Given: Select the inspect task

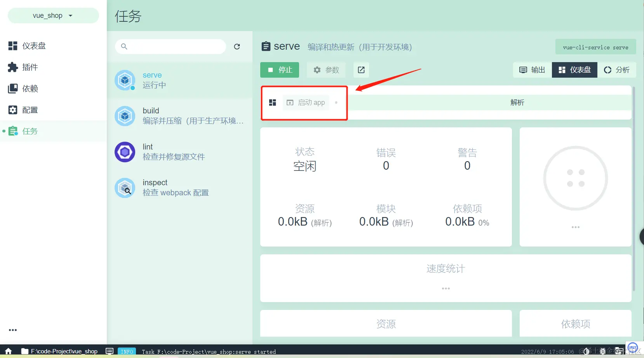Looking at the screenshot, I should (x=179, y=188).
